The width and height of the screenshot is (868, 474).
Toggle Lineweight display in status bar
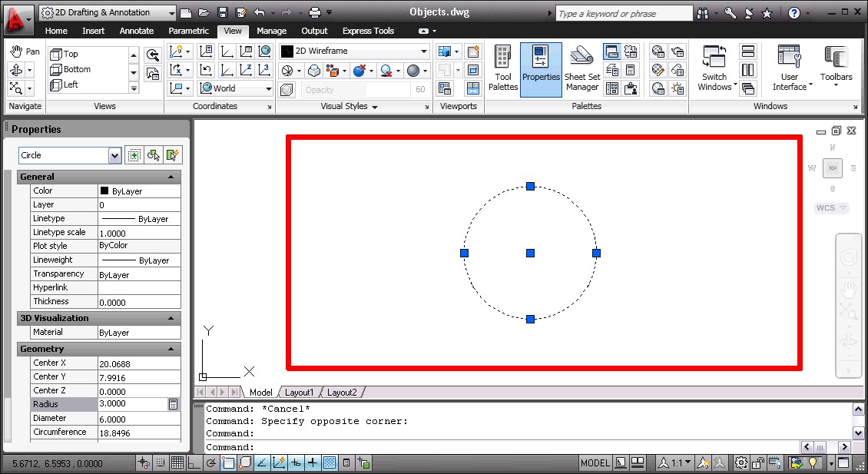[313, 463]
